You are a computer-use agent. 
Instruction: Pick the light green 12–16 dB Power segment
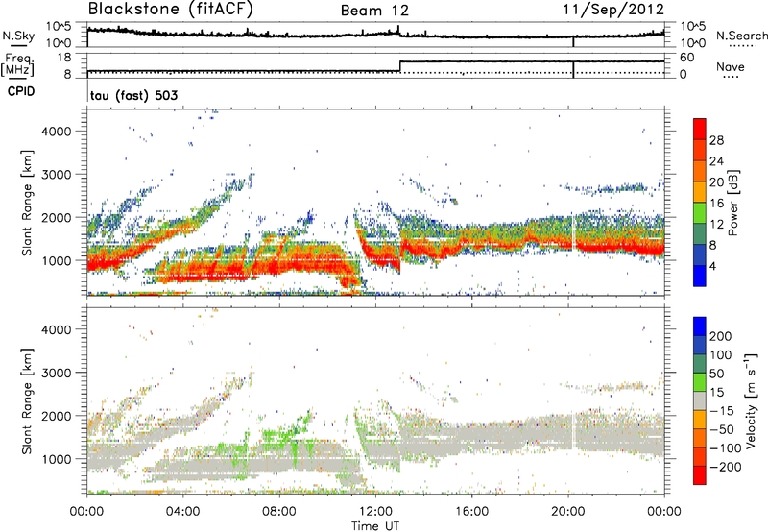point(700,213)
